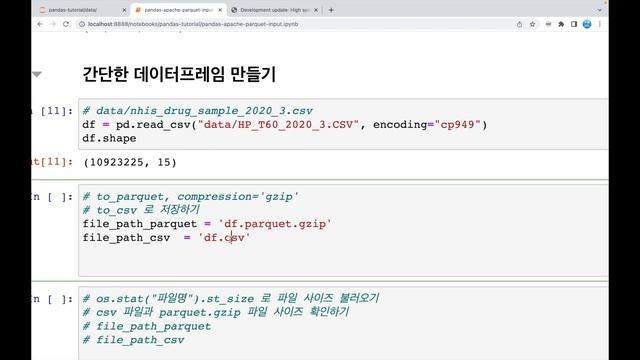
Task: Place cursor in 'df.csv' string
Action: click(x=224, y=238)
